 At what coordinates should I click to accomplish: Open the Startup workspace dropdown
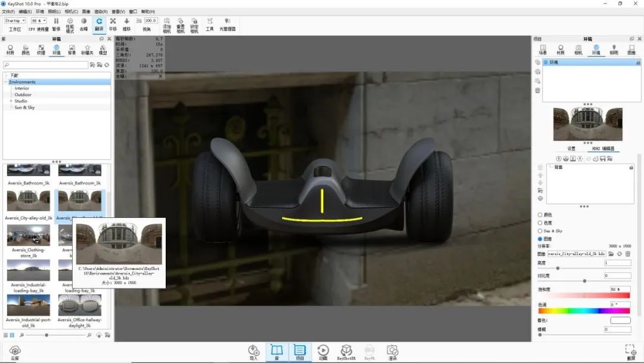pos(15,20)
